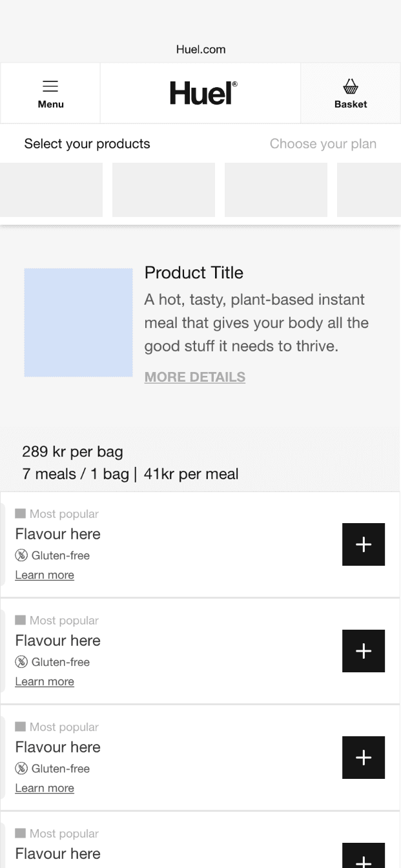
Task: Switch to Choose your plan step
Action: coord(323,144)
